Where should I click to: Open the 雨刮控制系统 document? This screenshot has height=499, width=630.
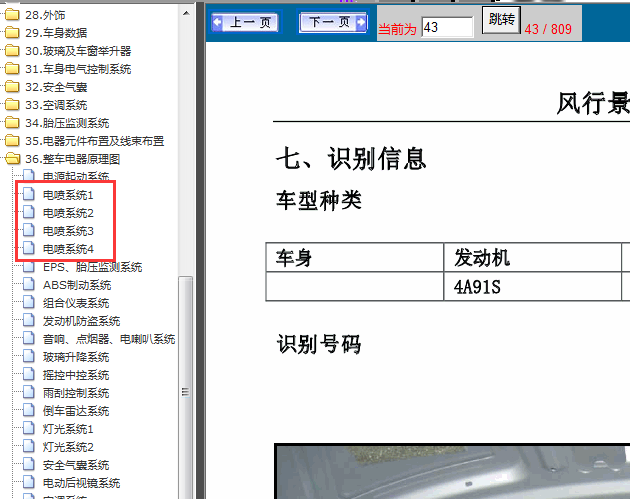point(76,393)
